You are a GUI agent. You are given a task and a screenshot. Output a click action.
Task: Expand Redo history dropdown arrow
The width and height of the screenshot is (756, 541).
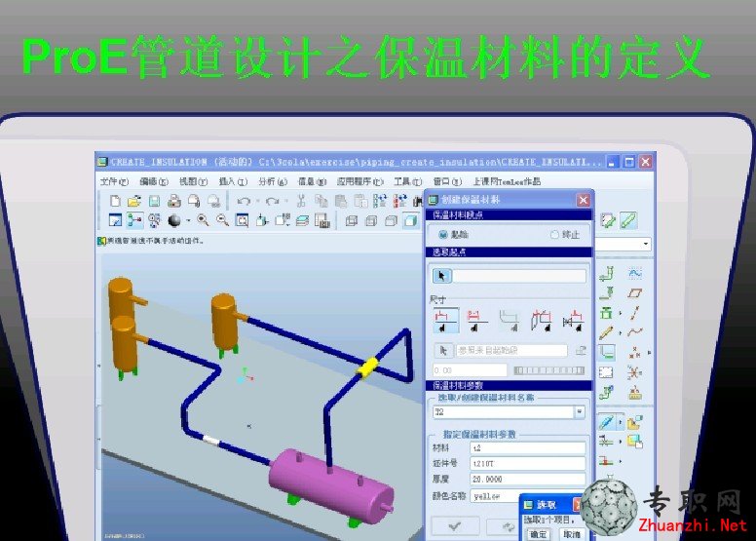point(285,201)
